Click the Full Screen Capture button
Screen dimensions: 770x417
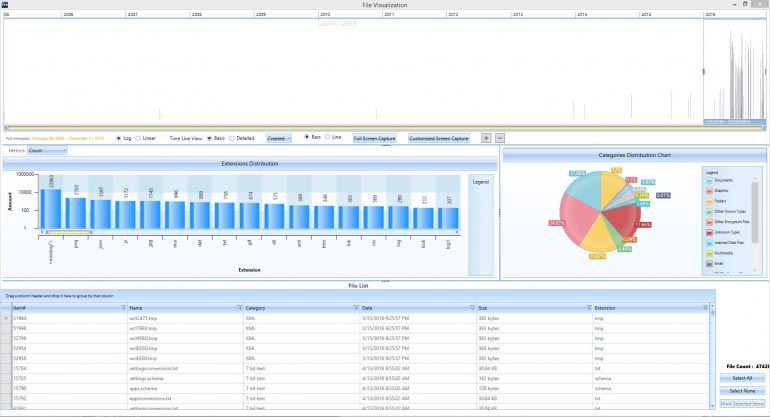pos(374,139)
